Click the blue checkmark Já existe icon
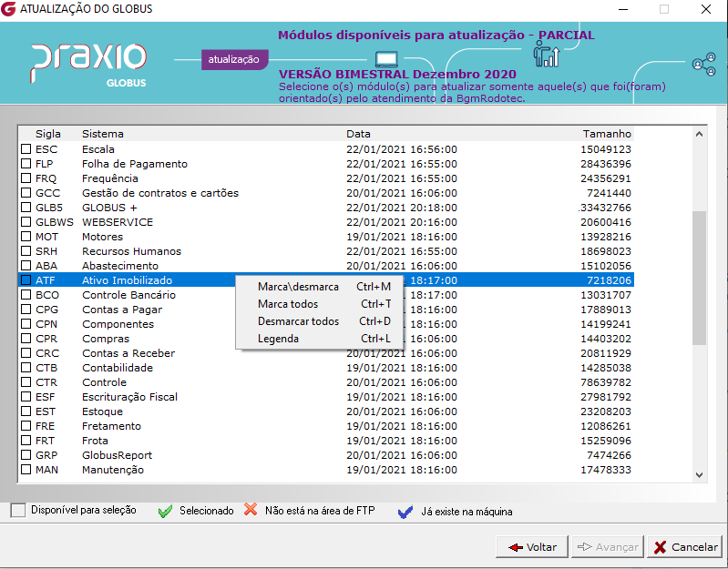Screen dimensions: 728x569 click(x=405, y=512)
